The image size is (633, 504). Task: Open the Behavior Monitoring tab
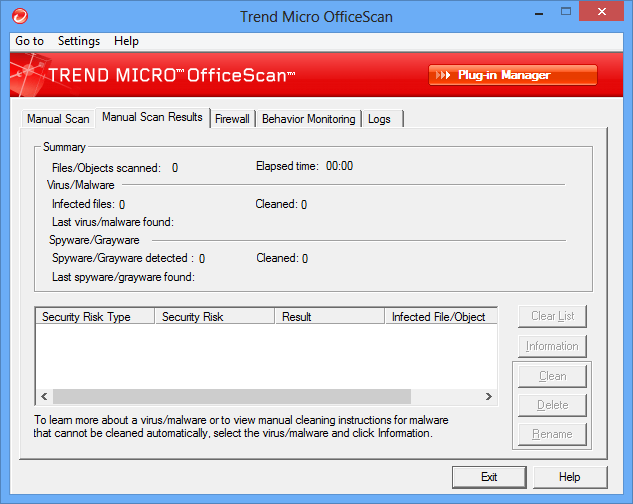tap(308, 119)
